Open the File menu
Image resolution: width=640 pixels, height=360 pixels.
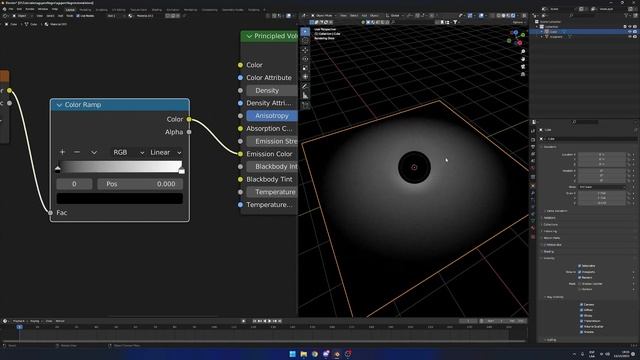point(11,9)
